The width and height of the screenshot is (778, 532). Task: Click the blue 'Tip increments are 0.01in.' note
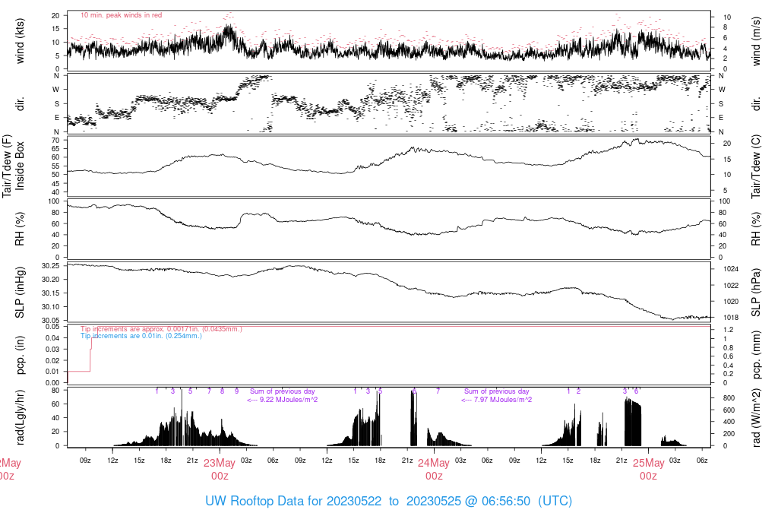click(x=141, y=336)
